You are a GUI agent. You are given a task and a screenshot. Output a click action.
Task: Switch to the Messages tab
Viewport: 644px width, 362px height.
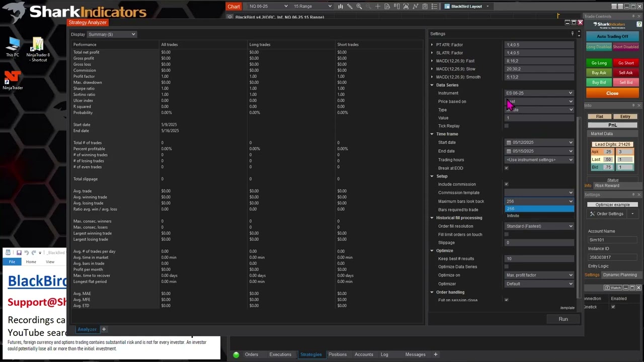[x=416, y=354]
